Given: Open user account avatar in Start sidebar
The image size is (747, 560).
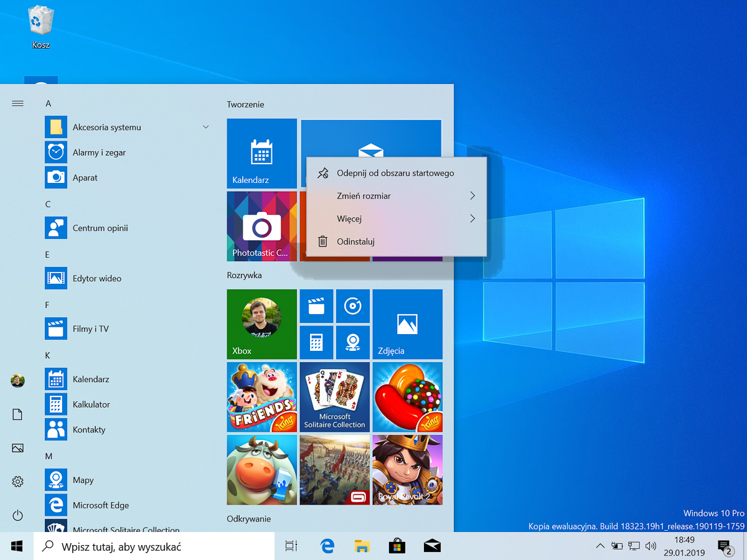Looking at the screenshot, I should click(x=17, y=381).
